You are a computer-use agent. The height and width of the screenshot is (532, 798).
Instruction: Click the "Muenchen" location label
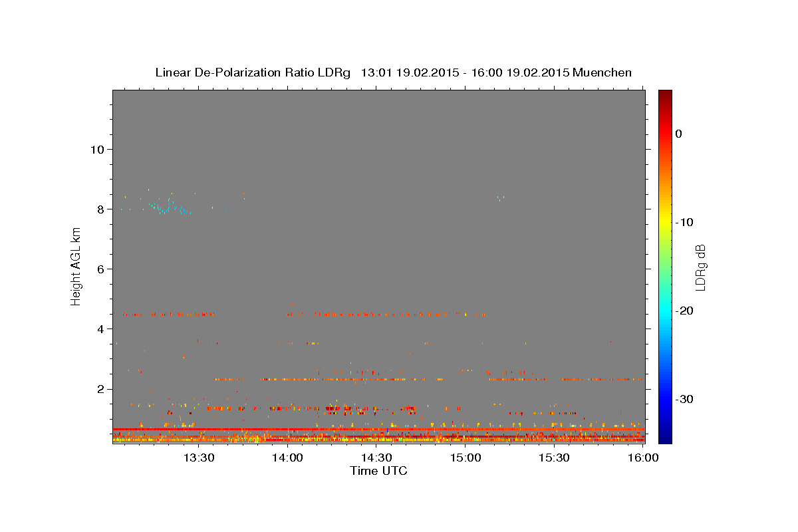[x=602, y=72]
